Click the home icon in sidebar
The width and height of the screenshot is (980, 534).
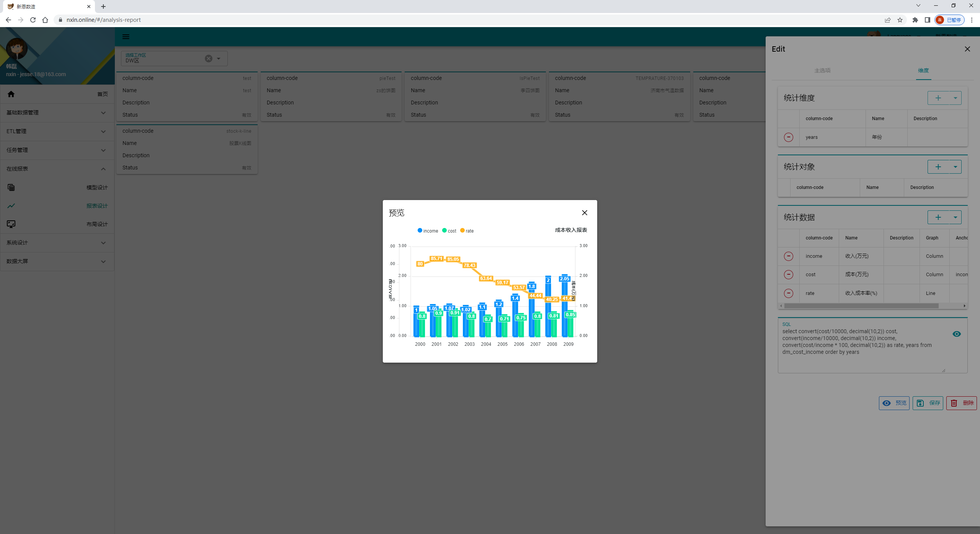tap(11, 94)
